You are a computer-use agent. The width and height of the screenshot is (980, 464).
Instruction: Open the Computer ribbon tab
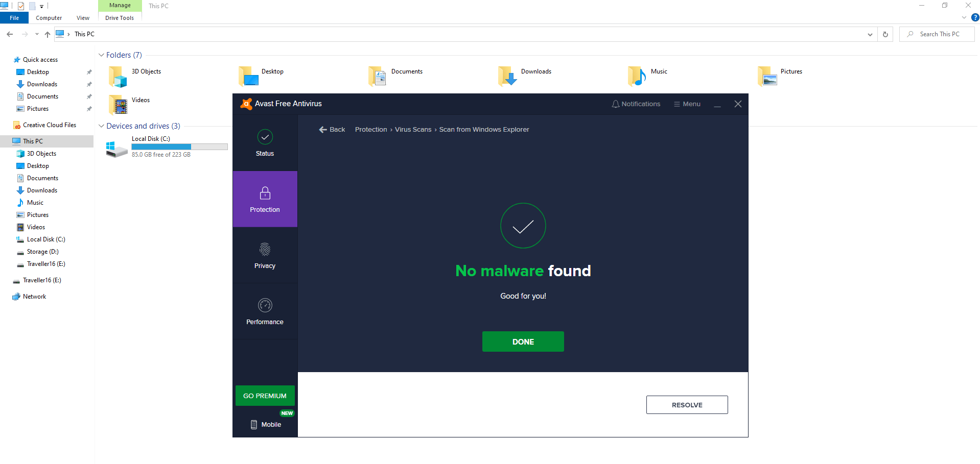(x=49, y=18)
